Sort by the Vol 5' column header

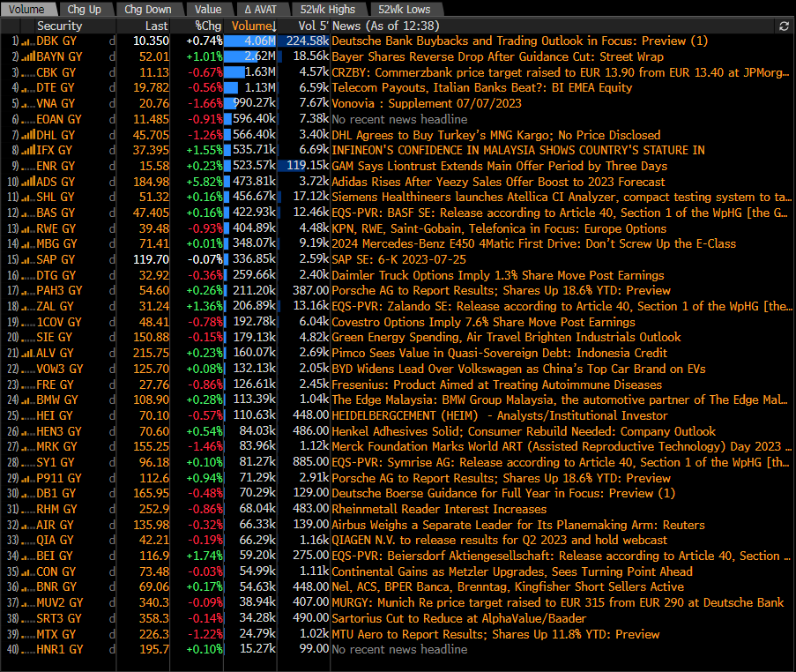(313, 26)
